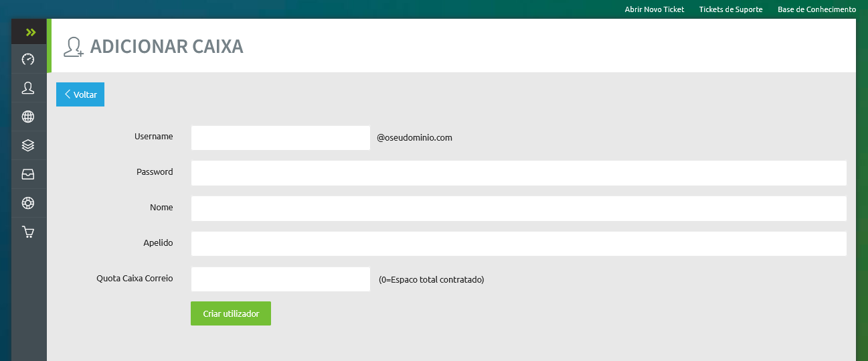This screenshot has width=868, height=361.
Task: Click the Adicionar Caixa page heading
Action: click(167, 47)
